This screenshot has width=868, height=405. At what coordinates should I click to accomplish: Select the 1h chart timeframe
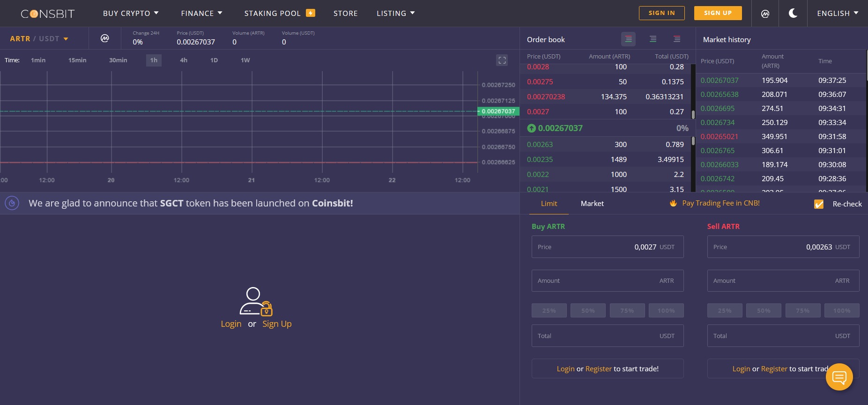click(154, 60)
